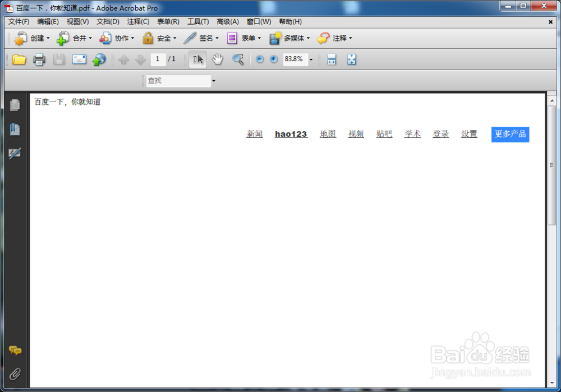
Task: Expand the Multimedia dropdown arrow
Action: coord(308,38)
